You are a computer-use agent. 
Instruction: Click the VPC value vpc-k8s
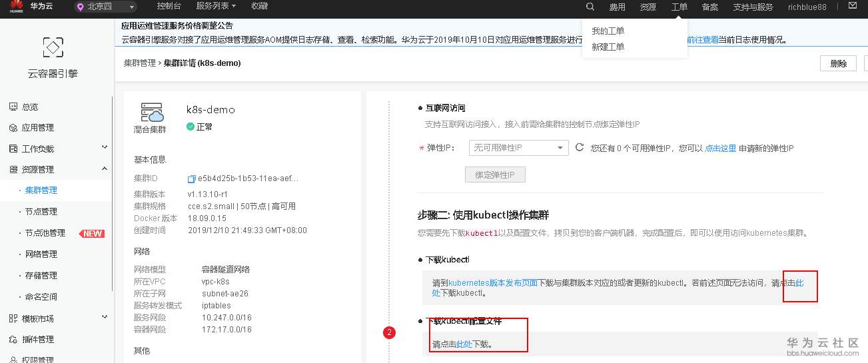[x=216, y=282]
